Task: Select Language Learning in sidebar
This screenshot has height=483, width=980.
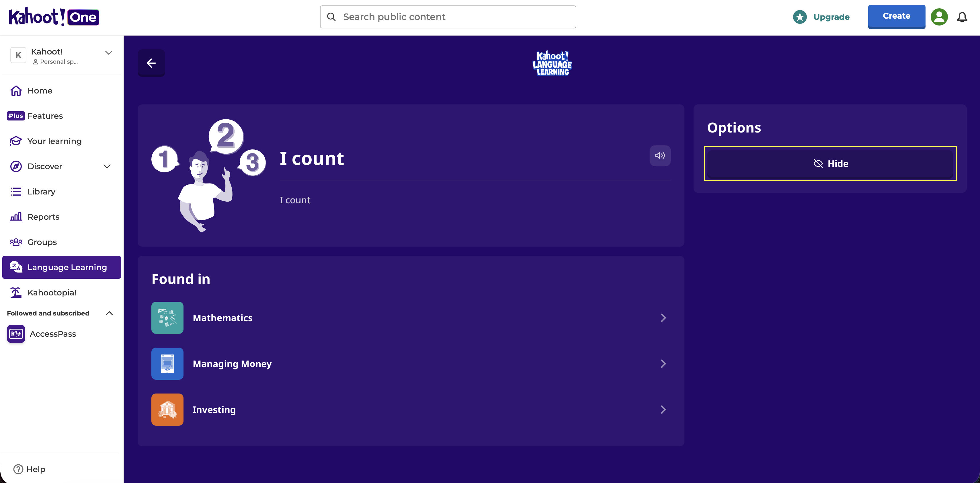Action: pyautogui.click(x=62, y=267)
